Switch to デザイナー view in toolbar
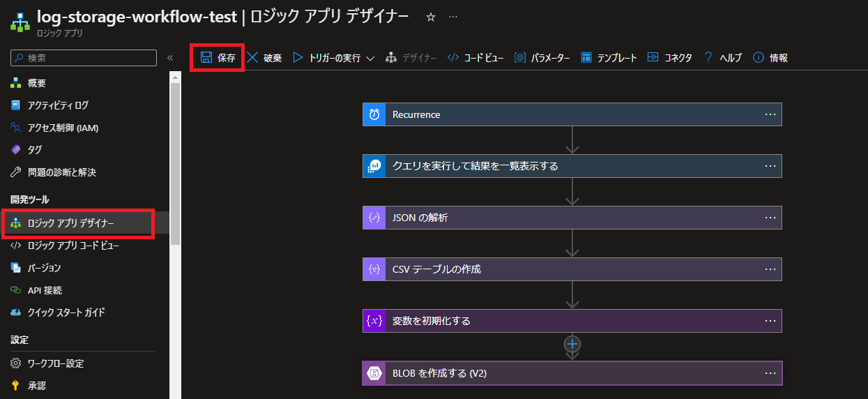This screenshot has width=868, height=399. (x=411, y=58)
